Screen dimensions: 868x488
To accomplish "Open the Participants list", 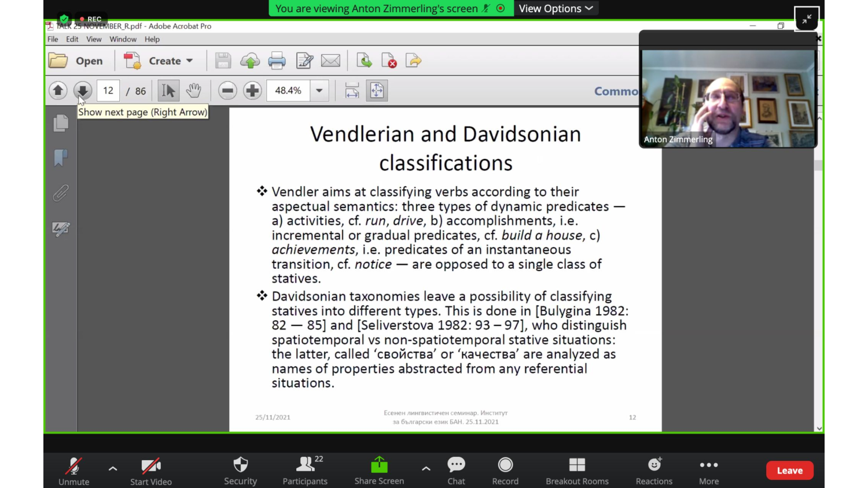I will tap(305, 471).
